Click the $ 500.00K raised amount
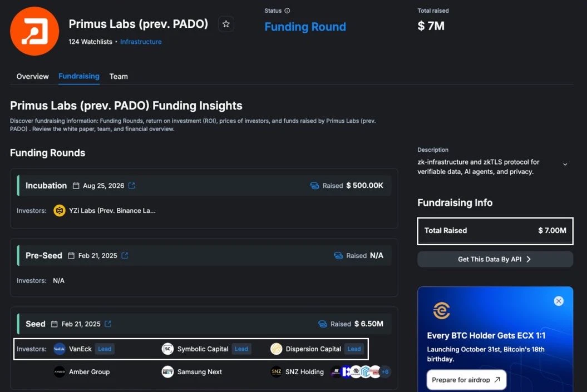Viewport: 587px width, 392px height. [364, 186]
